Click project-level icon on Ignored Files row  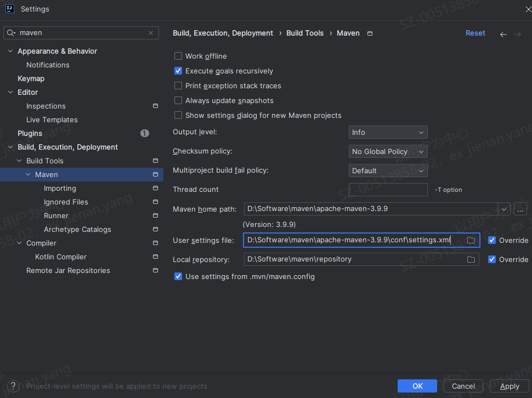click(x=155, y=202)
